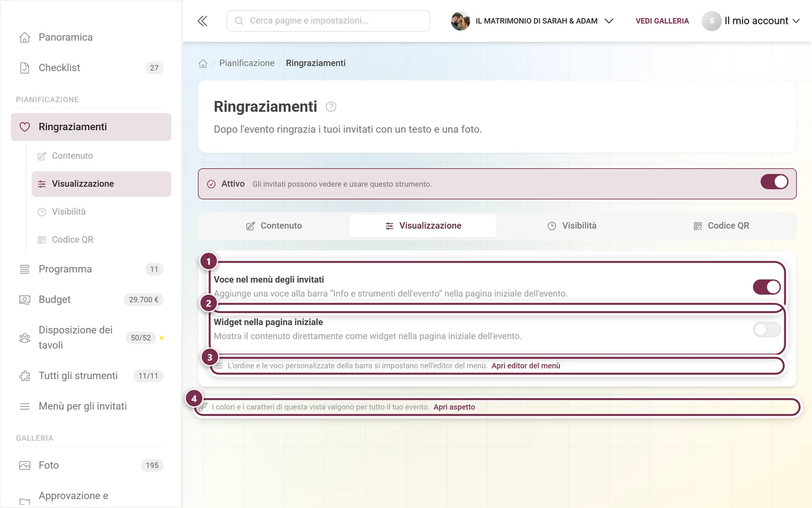Turn off the Attivo toggle
Viewport: 812px width, 508px height.
(774, 182)
